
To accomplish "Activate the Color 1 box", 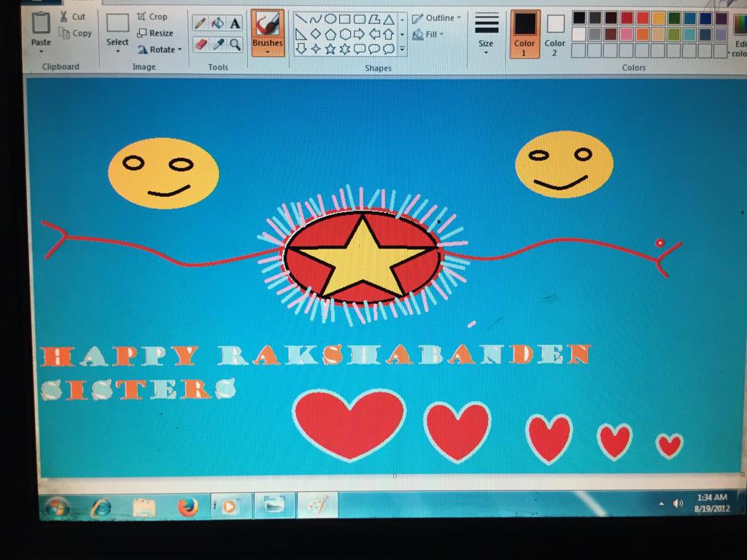I will coord(525,32).
